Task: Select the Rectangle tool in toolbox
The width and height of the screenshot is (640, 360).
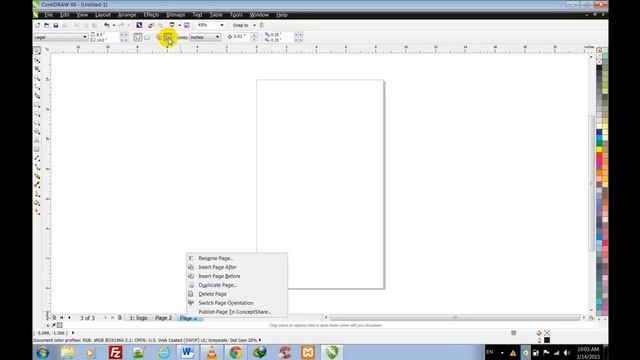Action: coord(37,105)
